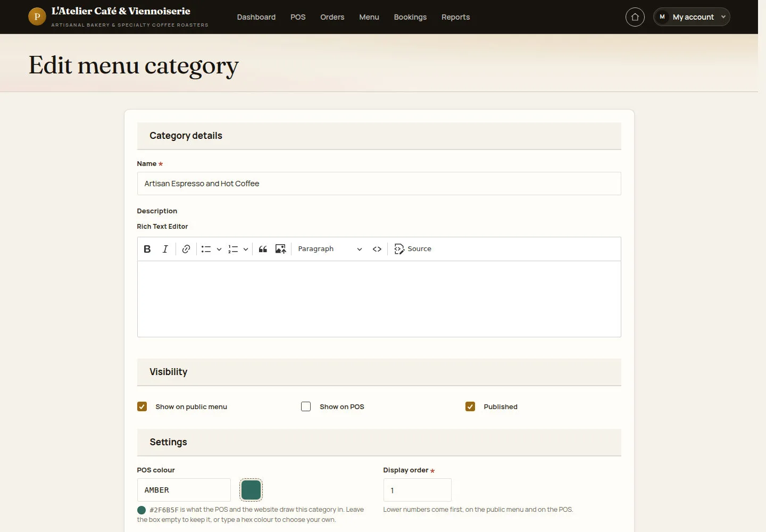
Task: Go to the POS section
Action: pyautogui.click(x=298, y=17)
